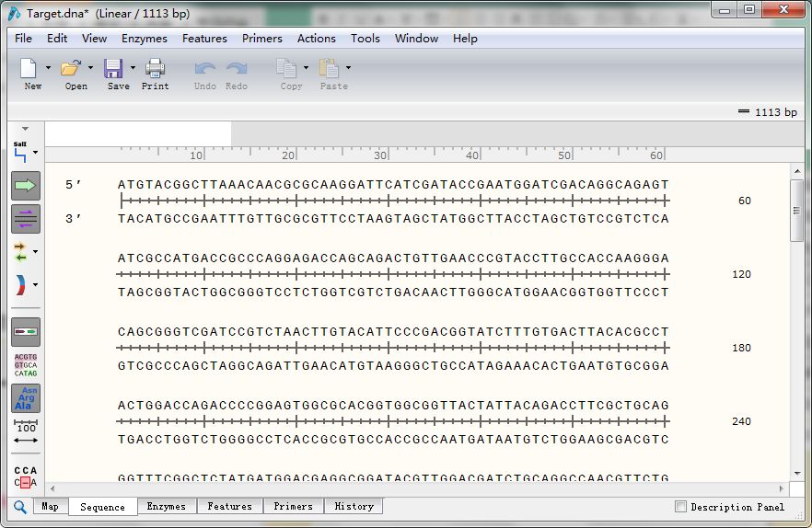Click the vertical scrollbar thumb
Image resolution: width=812 pixels, height=528 pixels.
pos(797,211)
